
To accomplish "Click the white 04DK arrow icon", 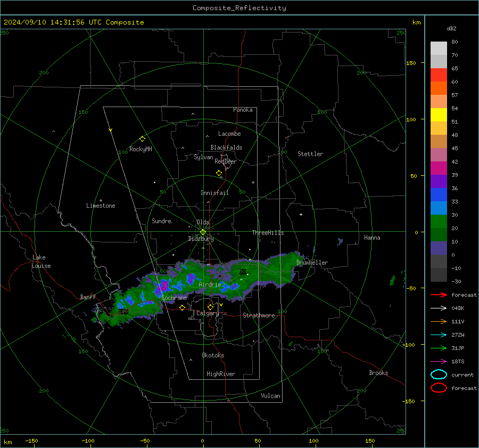I will [439, 308].
